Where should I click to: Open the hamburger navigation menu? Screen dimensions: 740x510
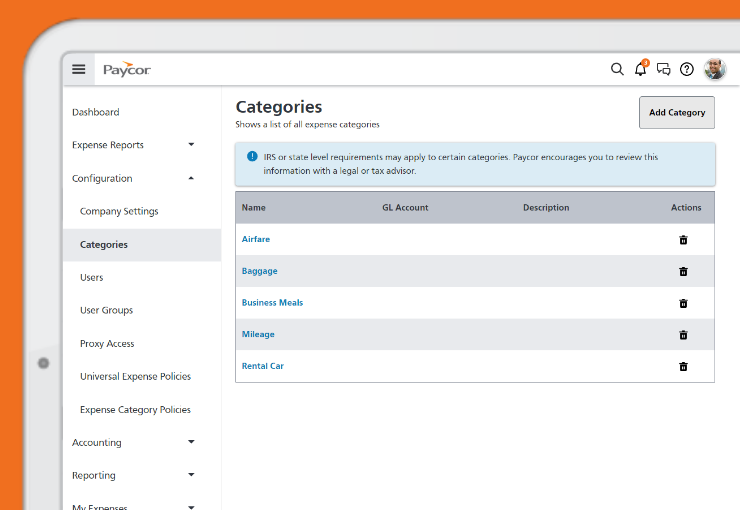tap(79, 69)
